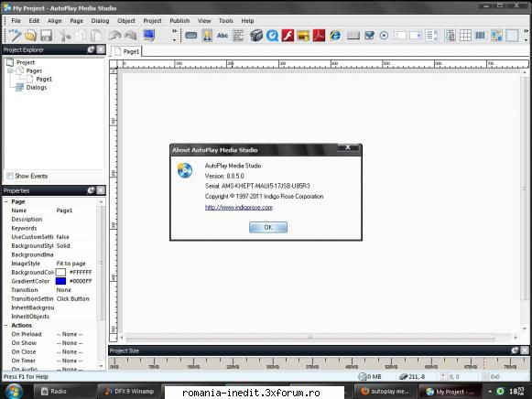
Task: Click the Preview monitor icon
Action: [148, 36]
